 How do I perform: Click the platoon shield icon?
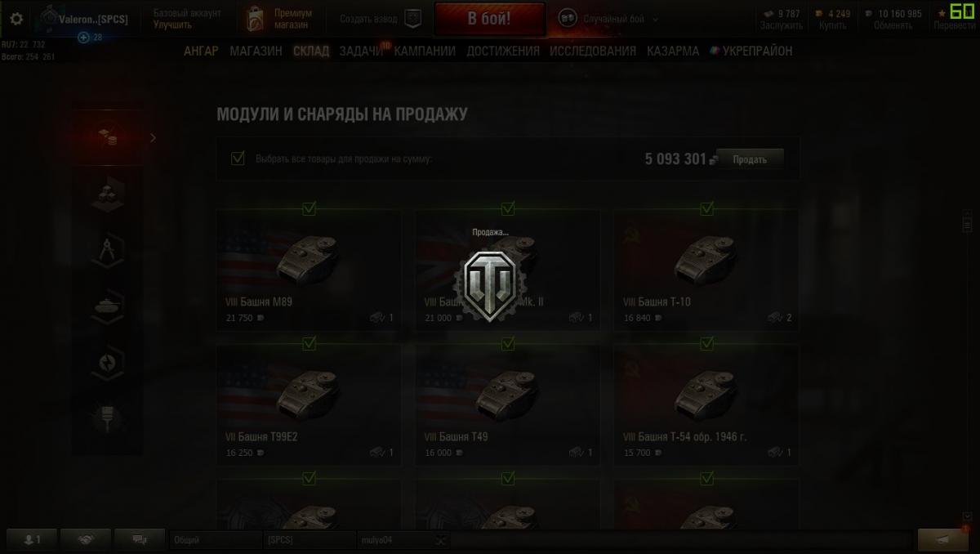click(x=413, y=18)
